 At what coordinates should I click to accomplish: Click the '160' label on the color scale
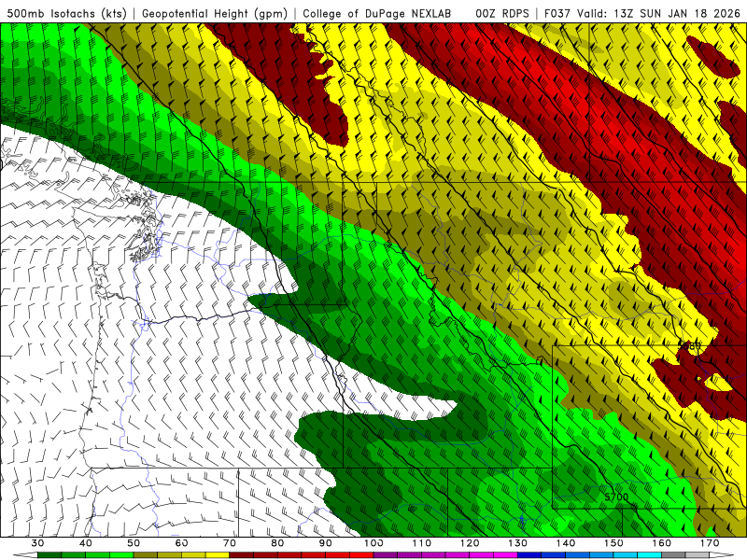(662, 543)
